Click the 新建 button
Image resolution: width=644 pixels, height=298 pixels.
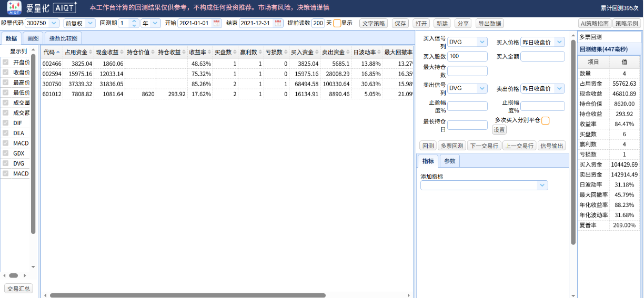[x=442, y=24]
